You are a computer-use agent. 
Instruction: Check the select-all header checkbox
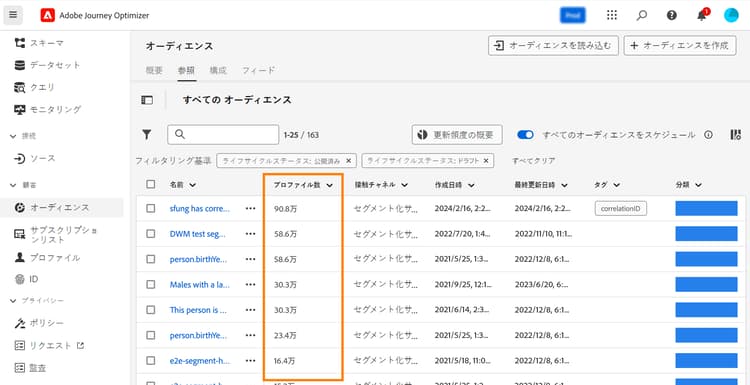[x=151, y=184]
